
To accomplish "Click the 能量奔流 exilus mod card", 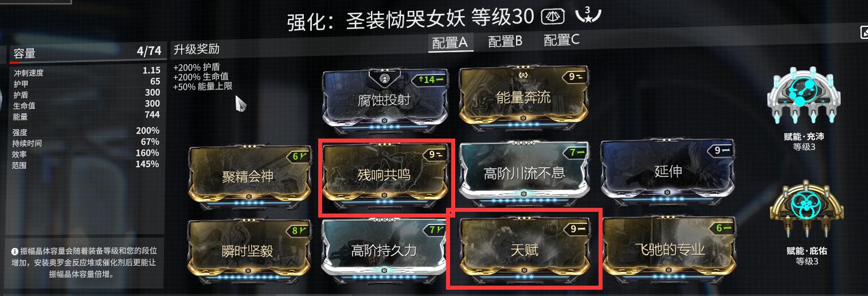I will click(522, 95).
